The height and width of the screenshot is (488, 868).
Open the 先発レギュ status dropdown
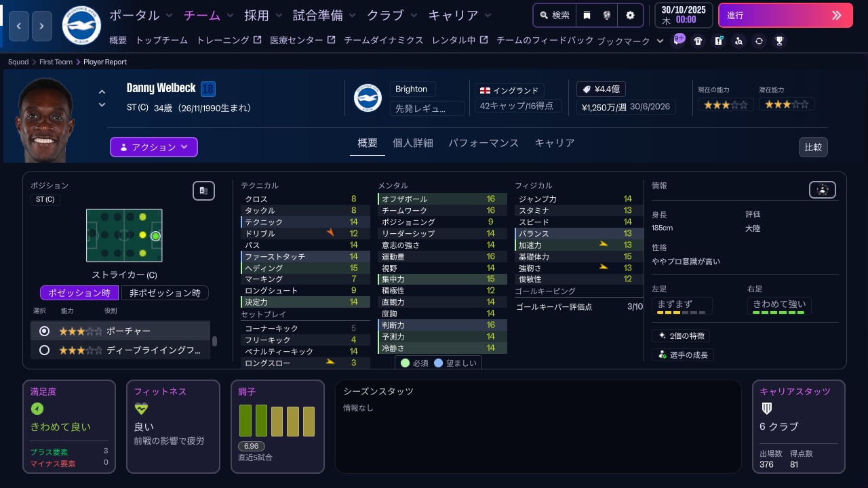click(x=426, y=108)
